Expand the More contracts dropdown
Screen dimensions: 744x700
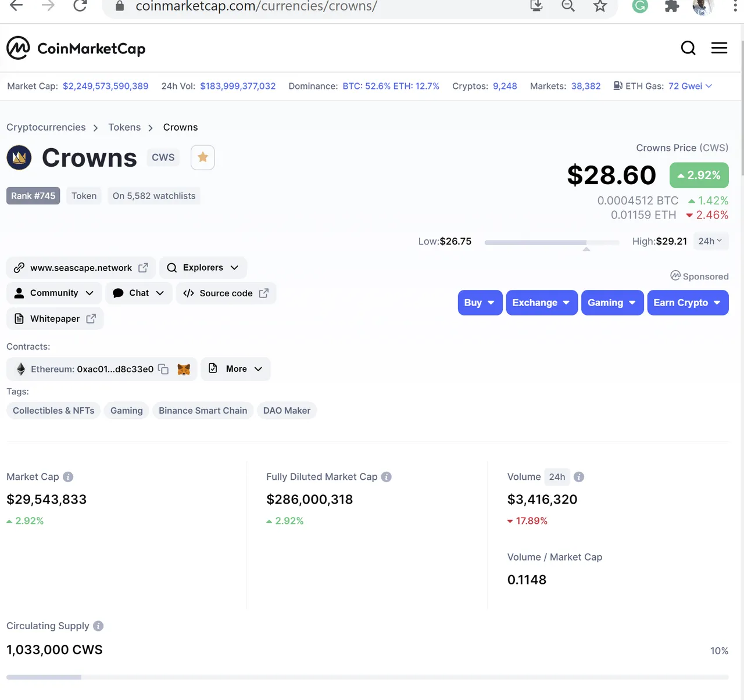235,369
